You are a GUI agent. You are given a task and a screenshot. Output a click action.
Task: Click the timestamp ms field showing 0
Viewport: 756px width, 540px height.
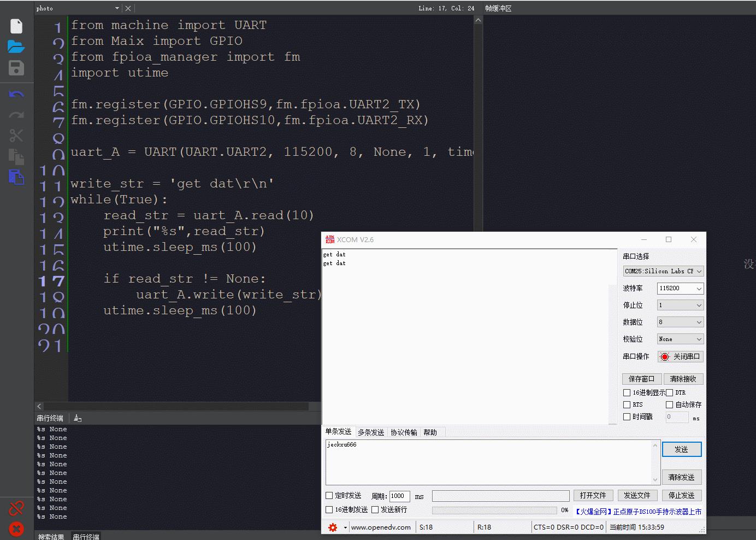(677, 417)
